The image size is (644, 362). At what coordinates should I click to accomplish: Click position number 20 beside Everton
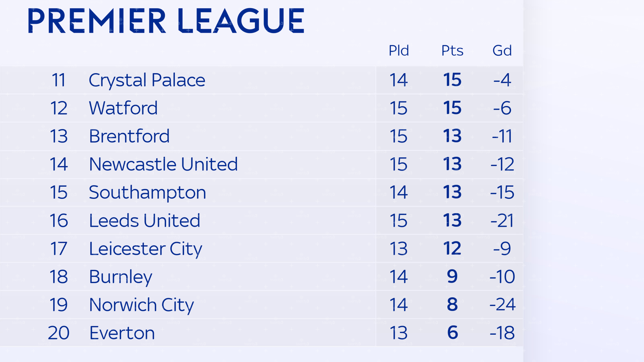pos(58,333)
